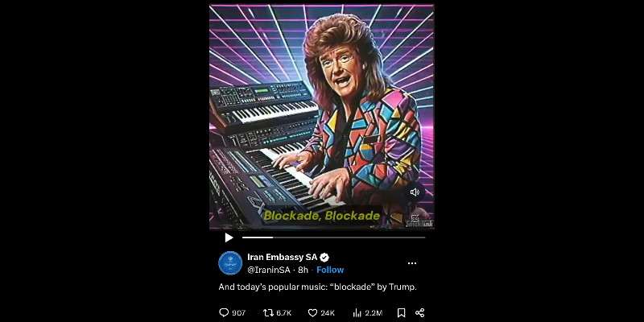
Task: Seek on the video progress bar
Action: (333, 237)
